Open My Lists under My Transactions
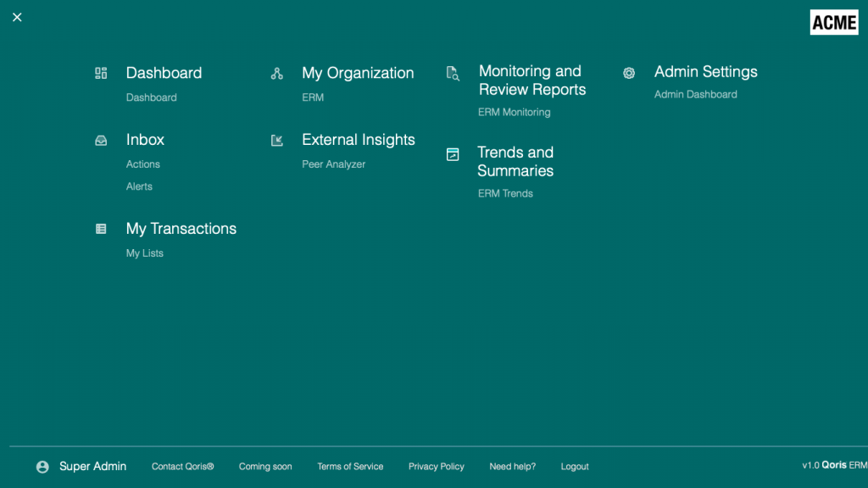The height and width of the screenshot is (488, 868). (x=144, y=253)
